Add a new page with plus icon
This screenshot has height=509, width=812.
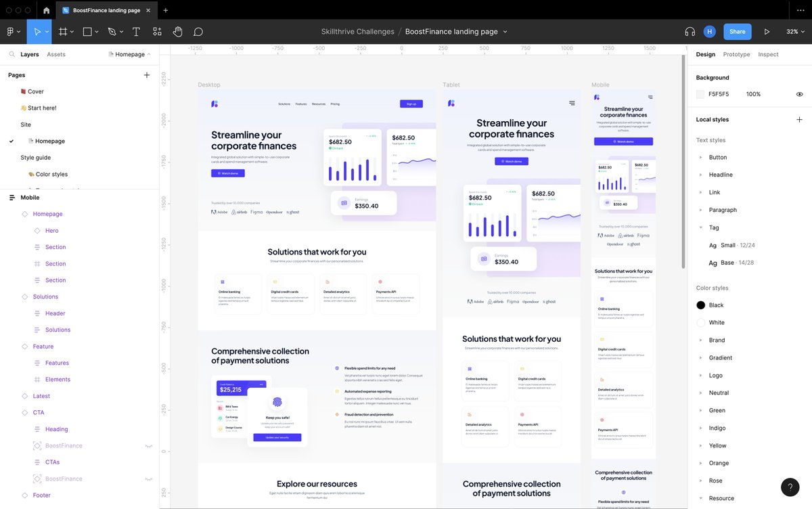tap(147, 75)
